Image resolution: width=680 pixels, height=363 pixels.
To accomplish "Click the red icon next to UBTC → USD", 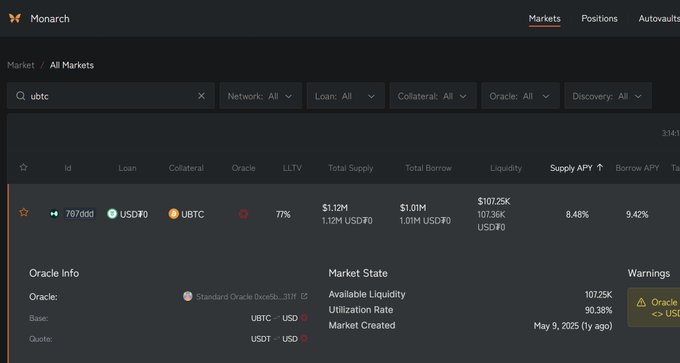I will pos(304,318).
